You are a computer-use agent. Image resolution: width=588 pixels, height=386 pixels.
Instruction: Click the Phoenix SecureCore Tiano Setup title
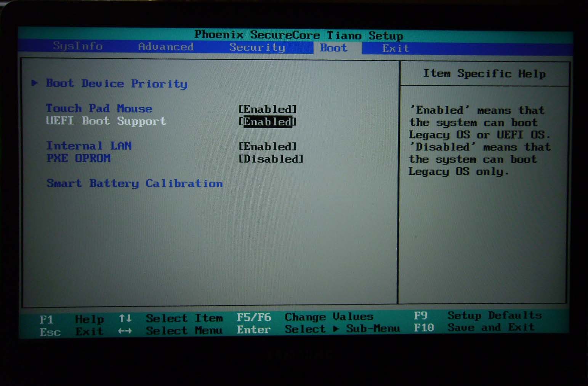pyautogui.click(x=299, y=35)
